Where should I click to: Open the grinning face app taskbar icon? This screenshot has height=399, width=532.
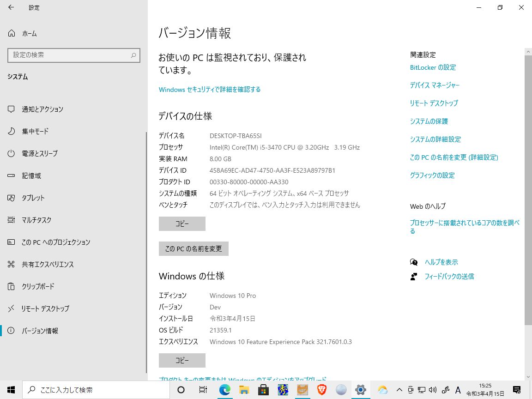(x=302, y=390)
